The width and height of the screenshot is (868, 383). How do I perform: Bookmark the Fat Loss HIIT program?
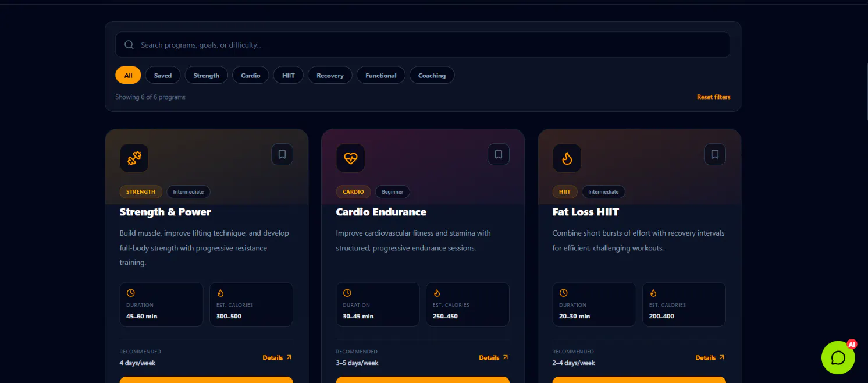point(715,154)
